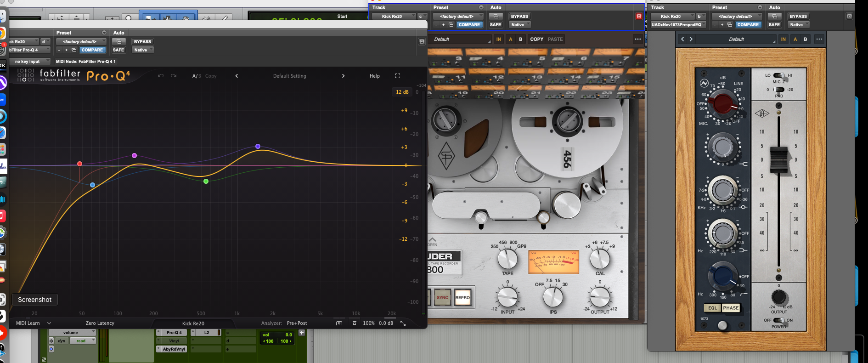The width and height of the screenshot is (868, 363).
Task: Click the Pro-Q 4 analyzer collapse icon
Action: pos(355,323)
